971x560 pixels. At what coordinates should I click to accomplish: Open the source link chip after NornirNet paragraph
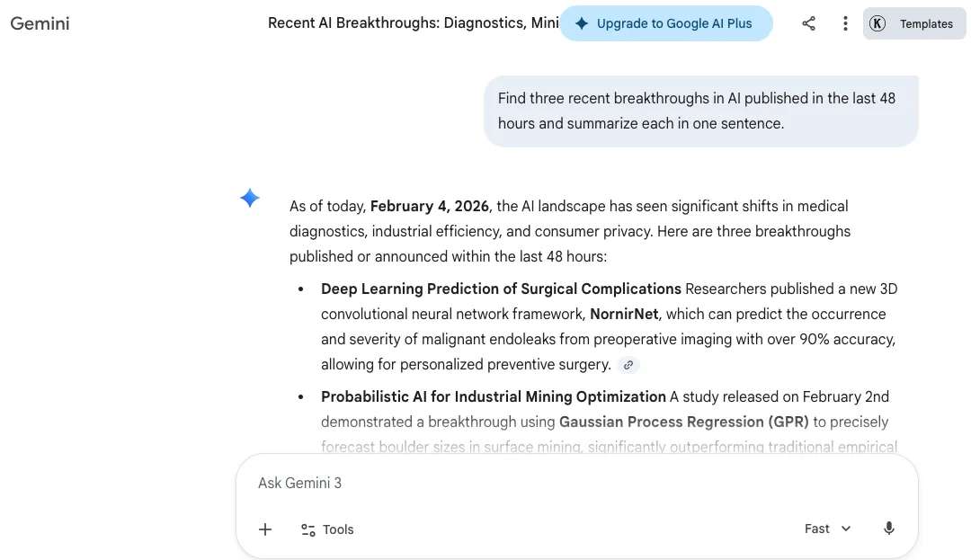tap(628, 365)
